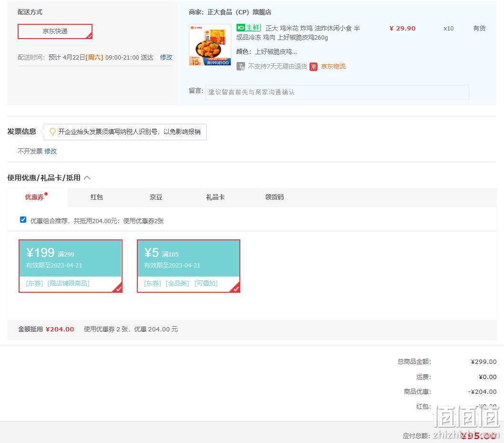Switch to the 礼品卡 tab
The width and height of the screenshot is (504, 443).
point(215,197)
